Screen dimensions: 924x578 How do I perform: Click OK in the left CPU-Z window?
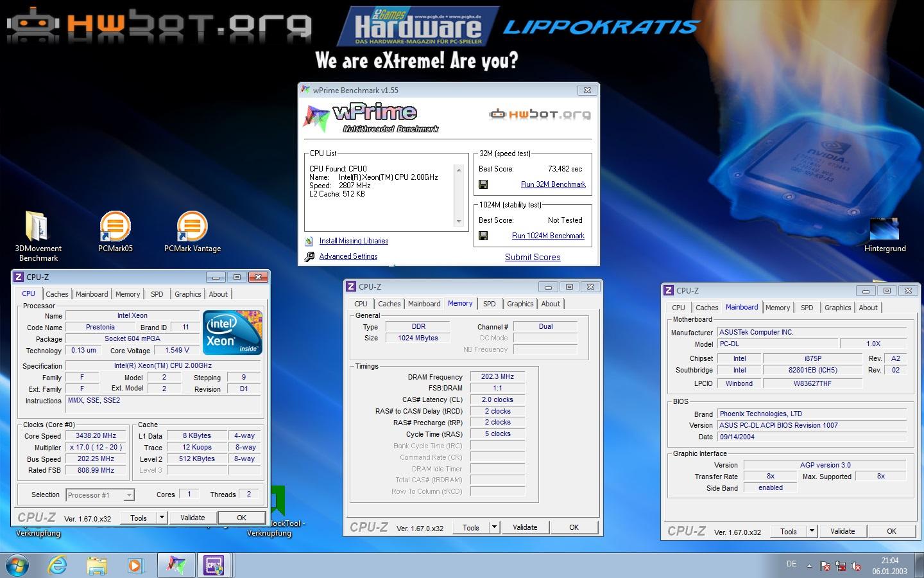tap(241, 518)
